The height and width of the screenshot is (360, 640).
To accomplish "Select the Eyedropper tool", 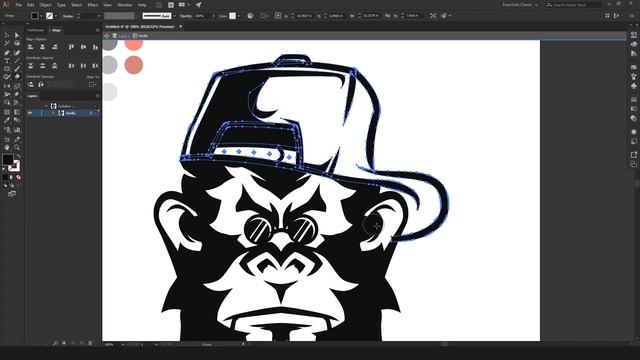I will pos(7,120).
